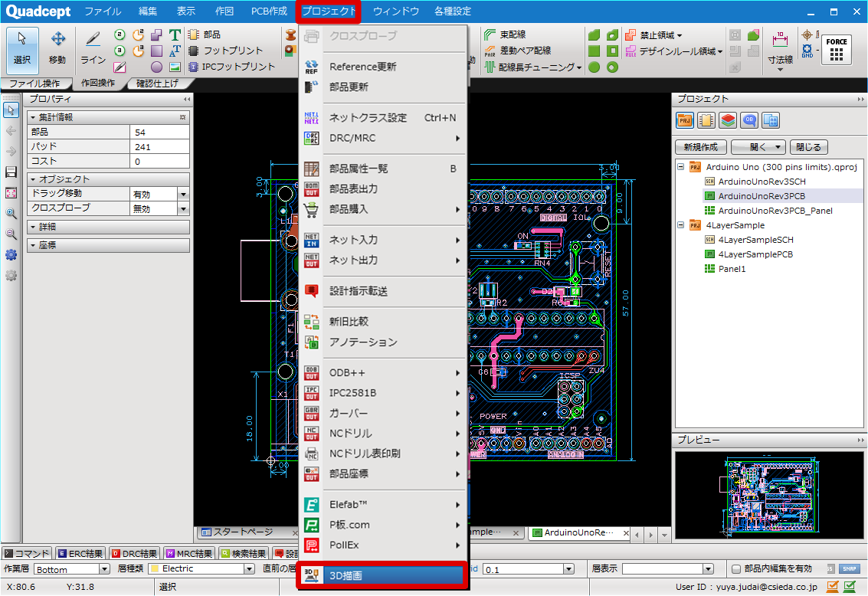The width and height of the screenshot is (868, 596).
Task: Click the FORCE grid button
Action: tap(837, 51)
